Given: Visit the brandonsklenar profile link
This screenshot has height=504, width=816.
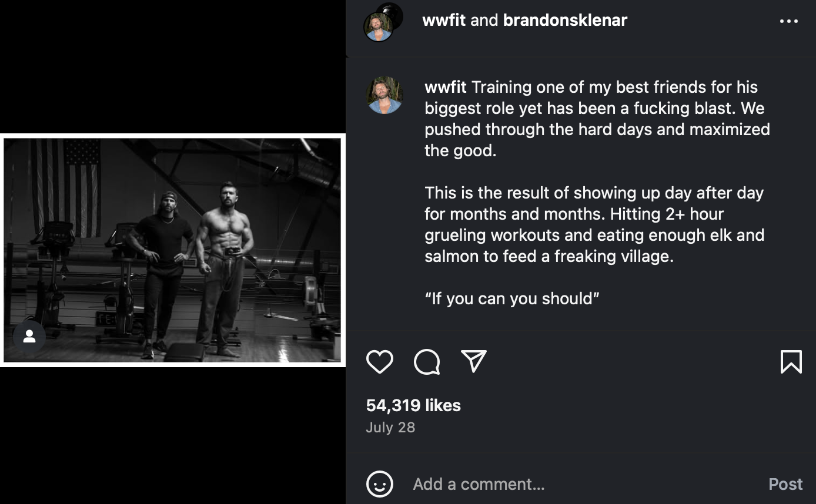Looking at the screenshot, I should click(565, 20).
